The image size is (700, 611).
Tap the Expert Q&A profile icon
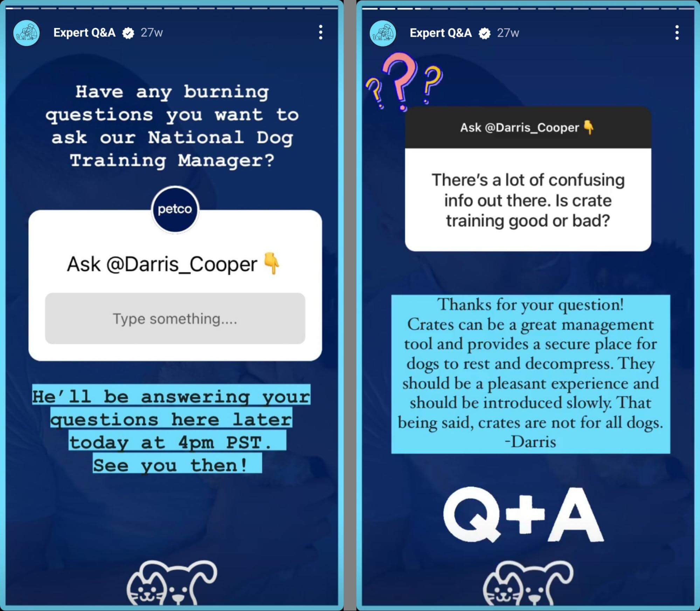[x=28, y=32]
